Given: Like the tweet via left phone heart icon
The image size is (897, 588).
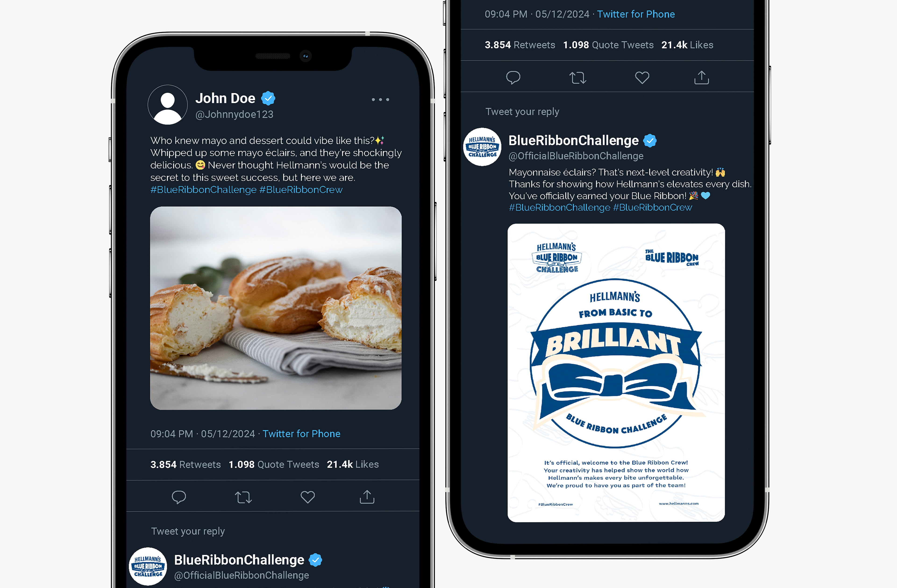Looking at the screenshot, I should tap(308, 497).
